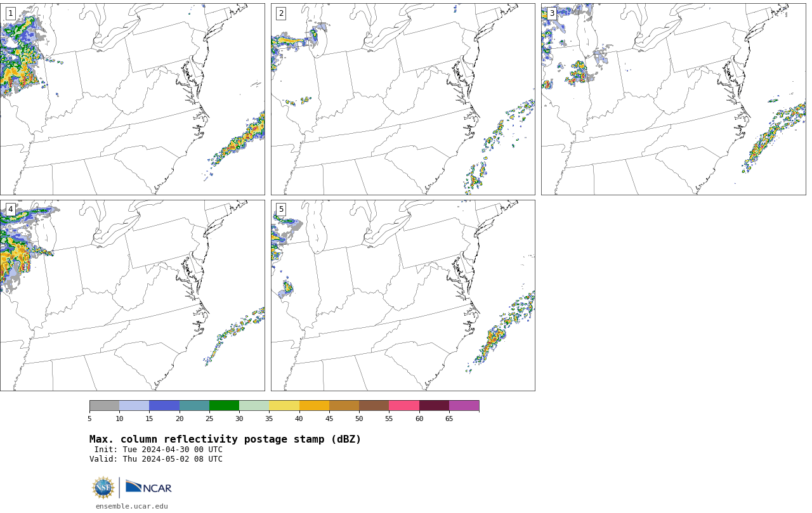Screen dimensions: 812x513
Task: Open ensemble member 4 map panel
Action: [132, 295]
